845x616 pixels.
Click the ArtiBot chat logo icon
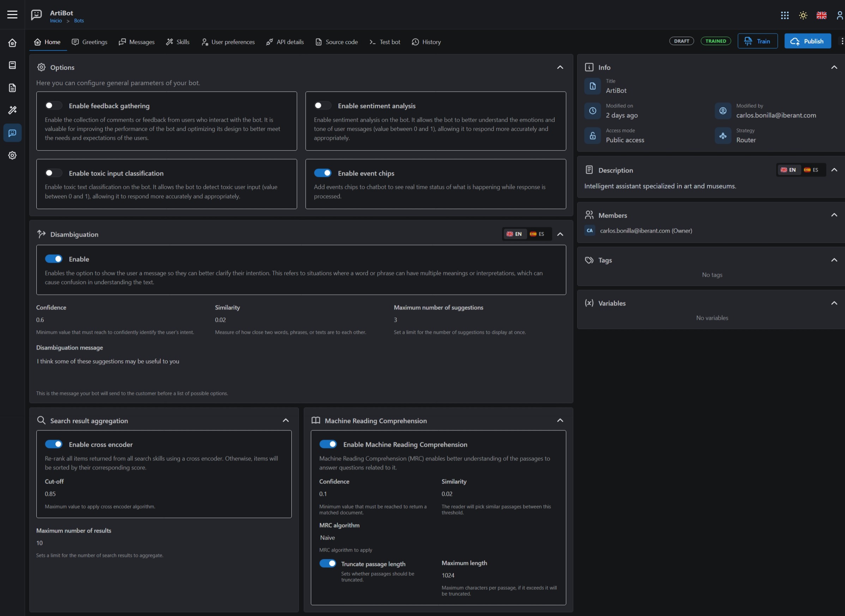(36, 15)
